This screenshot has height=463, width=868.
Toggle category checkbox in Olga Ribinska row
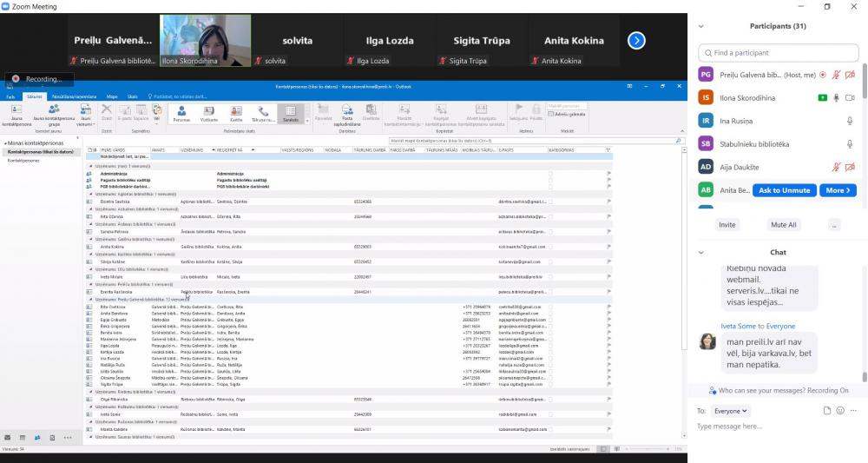tap(550, 400)
